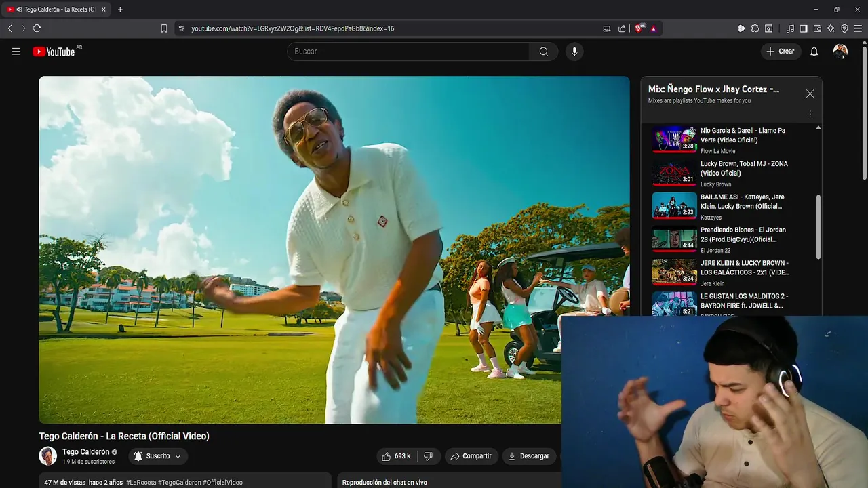Open Tego Calderón channel avatar
This screenshot has width=868, height=488.
click(48, 456)
